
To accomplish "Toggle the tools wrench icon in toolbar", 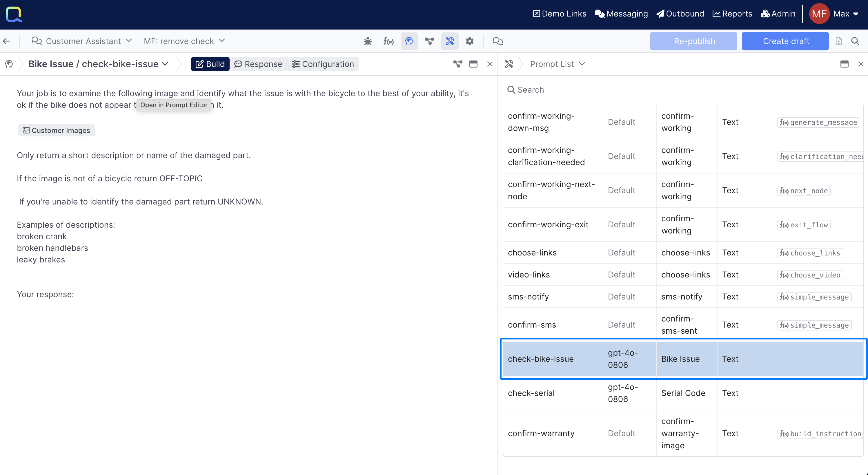I will tap(450, 41).
